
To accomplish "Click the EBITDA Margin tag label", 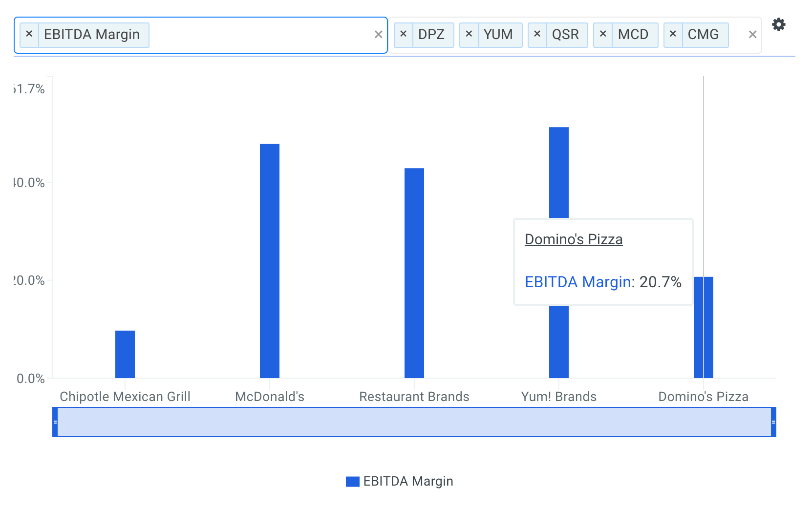I will point(92,35).
